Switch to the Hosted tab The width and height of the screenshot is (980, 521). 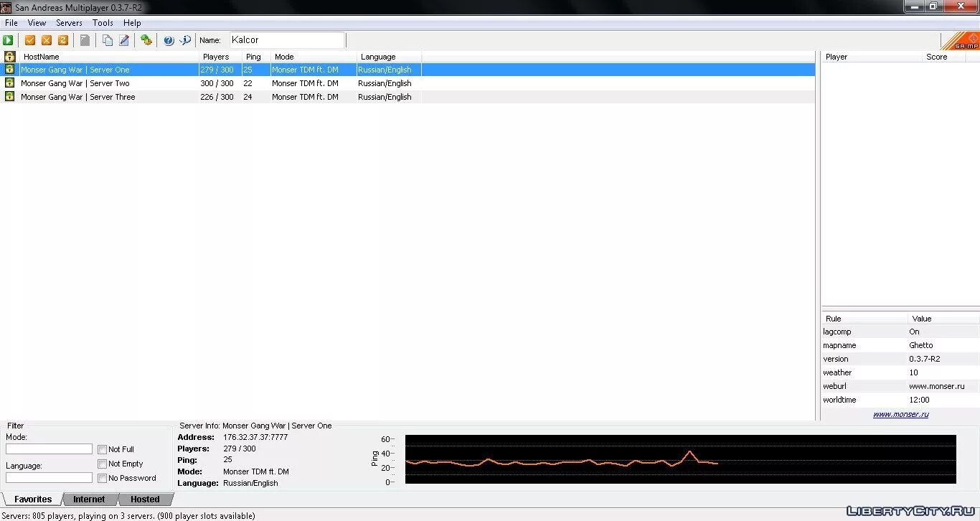tap(145, 499)
